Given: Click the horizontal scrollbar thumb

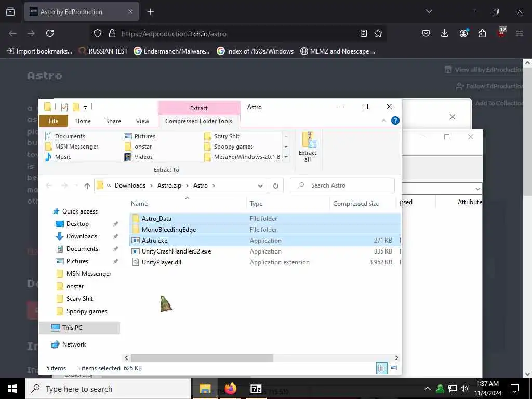Looking at the screenshot, I should click(202, 357).
